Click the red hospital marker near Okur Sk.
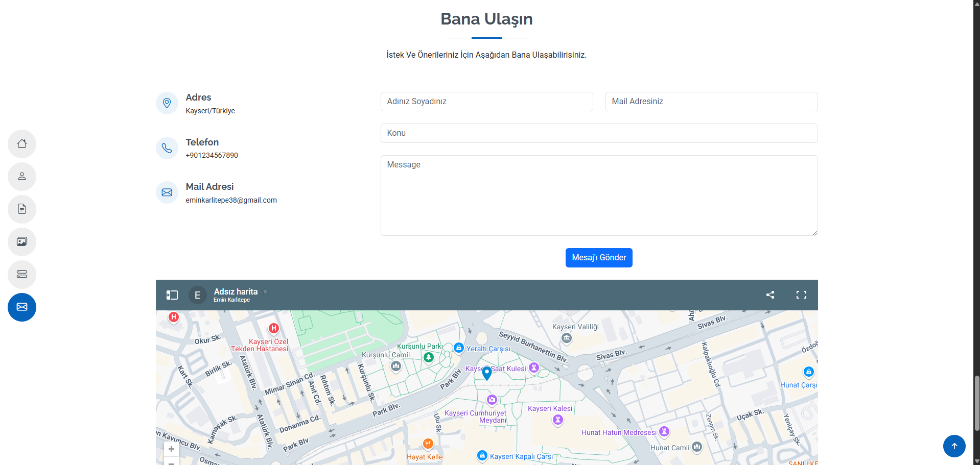 [x=174, y=317]
